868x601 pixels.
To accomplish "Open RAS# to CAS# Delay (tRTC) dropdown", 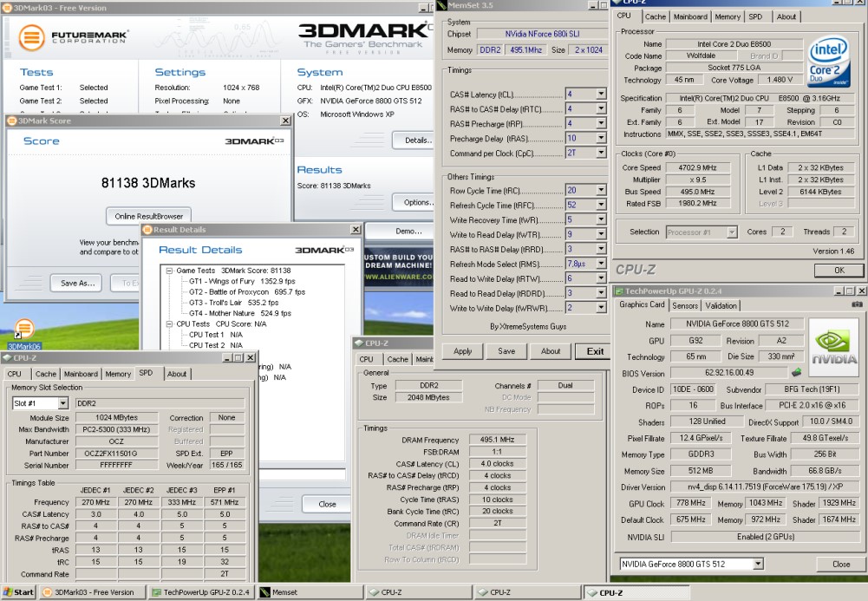I will coord(601,109).
